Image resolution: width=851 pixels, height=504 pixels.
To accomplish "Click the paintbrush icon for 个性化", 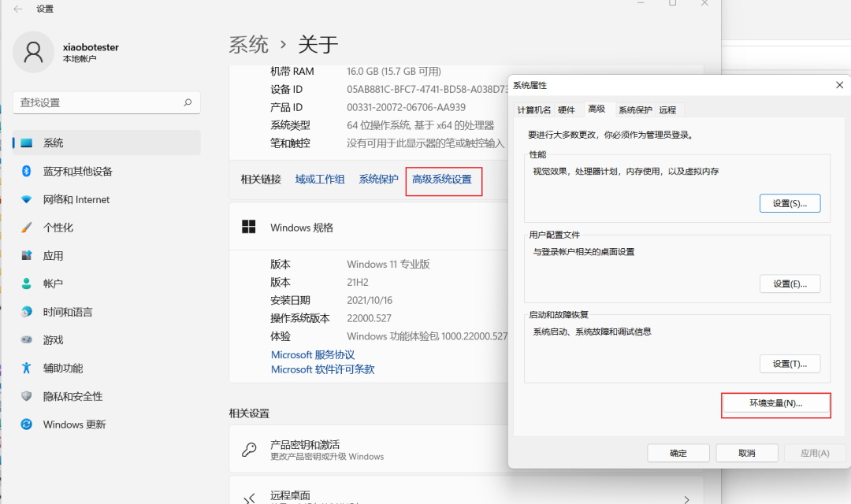I will [x=26, y=228].
